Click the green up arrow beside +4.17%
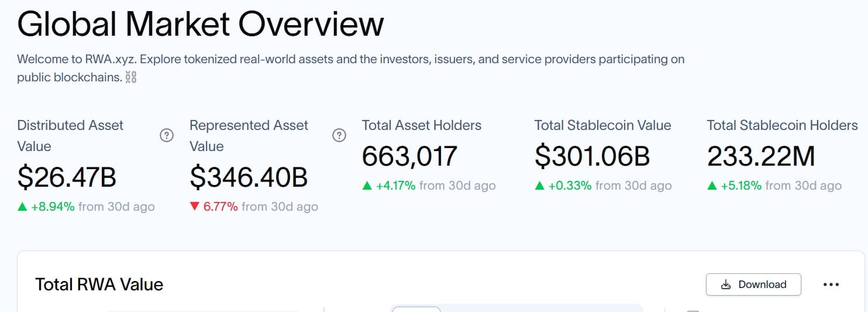 click(367, 186)
